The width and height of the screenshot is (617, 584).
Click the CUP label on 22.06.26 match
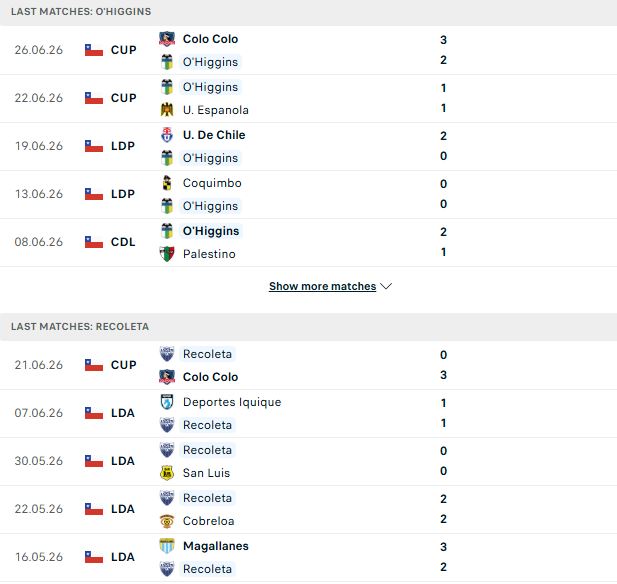(124, 98)
